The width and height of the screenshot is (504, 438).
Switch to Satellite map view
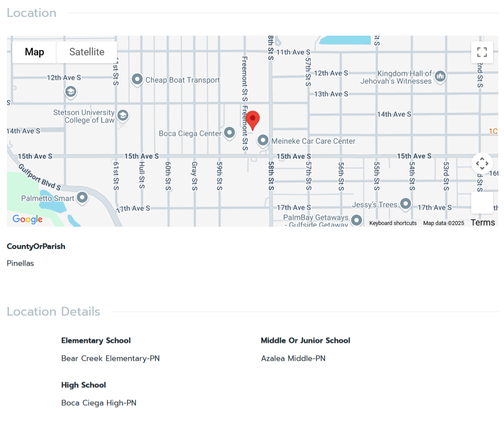87,52
